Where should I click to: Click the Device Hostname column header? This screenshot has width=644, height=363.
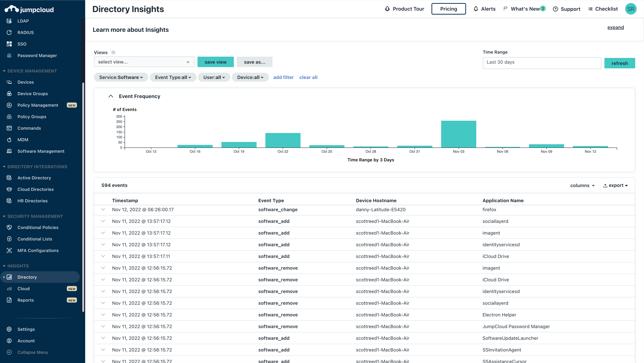point(376,201)
